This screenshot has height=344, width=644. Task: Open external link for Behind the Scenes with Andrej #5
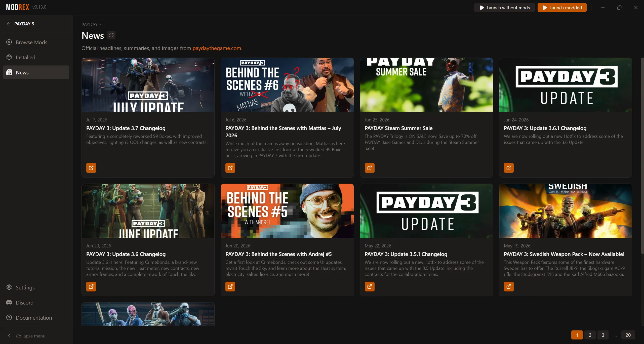pos(230,286)
